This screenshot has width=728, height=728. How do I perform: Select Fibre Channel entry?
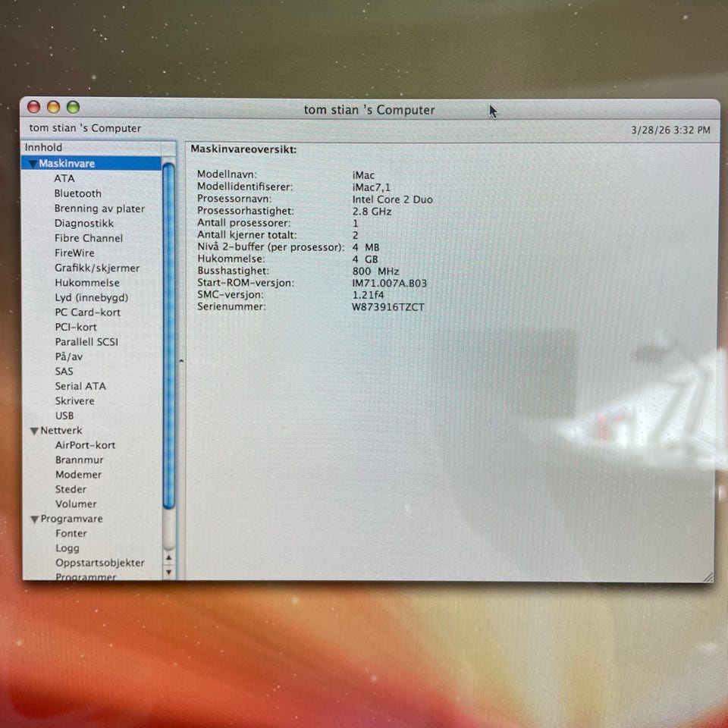89,238
